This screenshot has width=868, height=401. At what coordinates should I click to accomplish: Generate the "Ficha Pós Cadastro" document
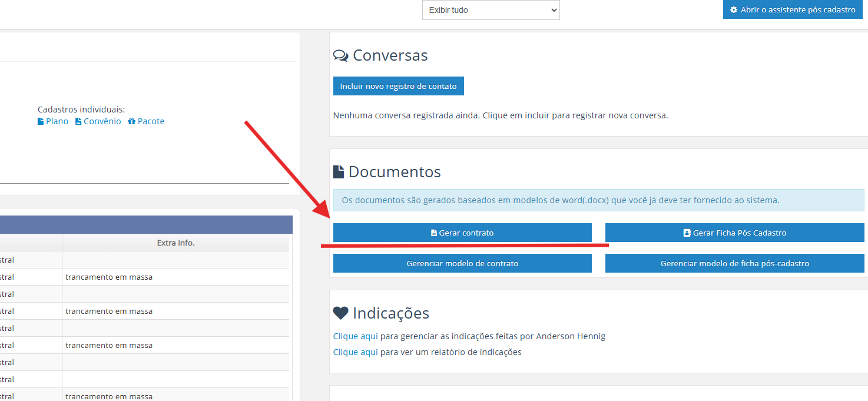pyautogui.click(x=734, y=233)
